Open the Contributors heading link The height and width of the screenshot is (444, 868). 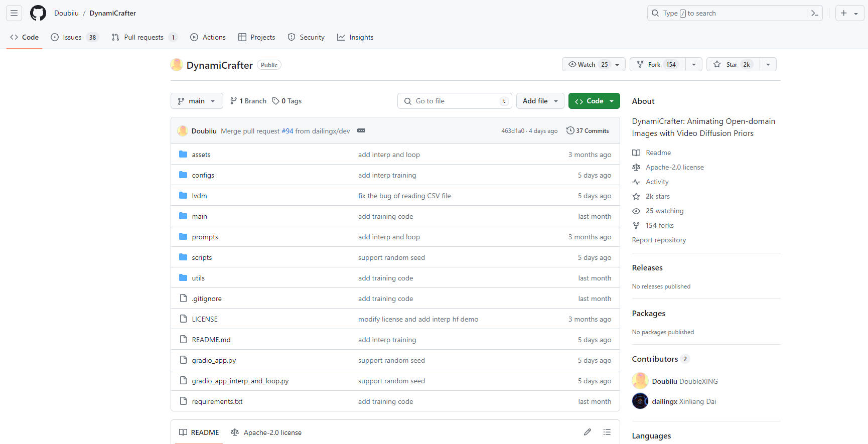(x=660, y=359)
